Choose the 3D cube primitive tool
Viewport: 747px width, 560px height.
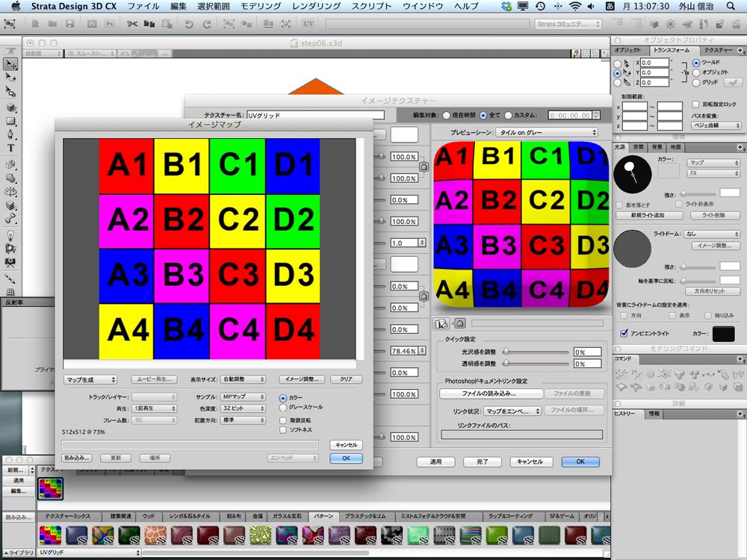point(10,108)
